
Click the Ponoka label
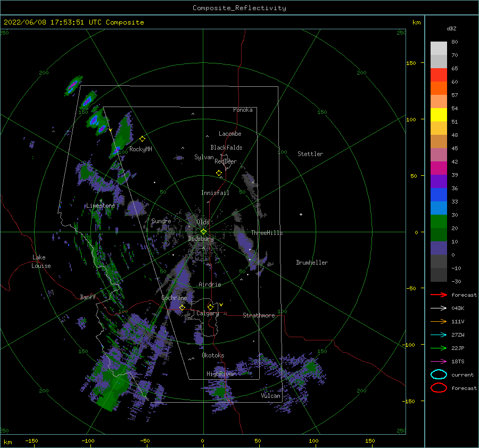(243, 110)
